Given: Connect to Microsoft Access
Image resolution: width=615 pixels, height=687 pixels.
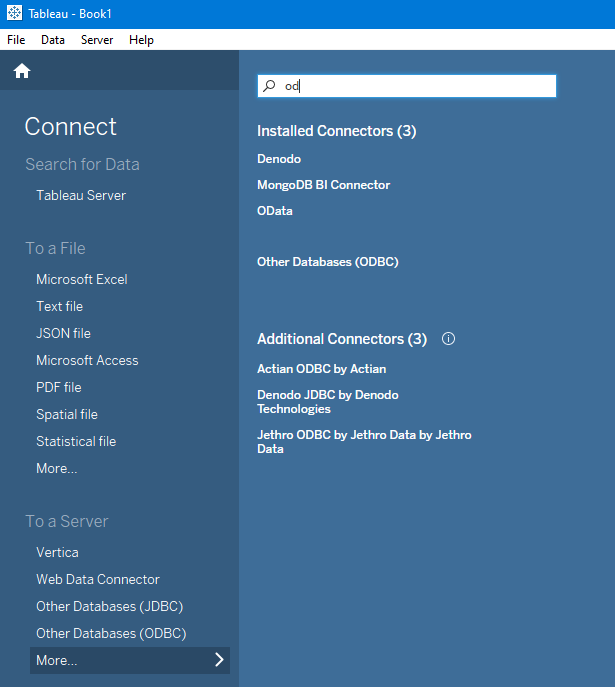Looking at the screenshot, I should [x=87, y=361].
